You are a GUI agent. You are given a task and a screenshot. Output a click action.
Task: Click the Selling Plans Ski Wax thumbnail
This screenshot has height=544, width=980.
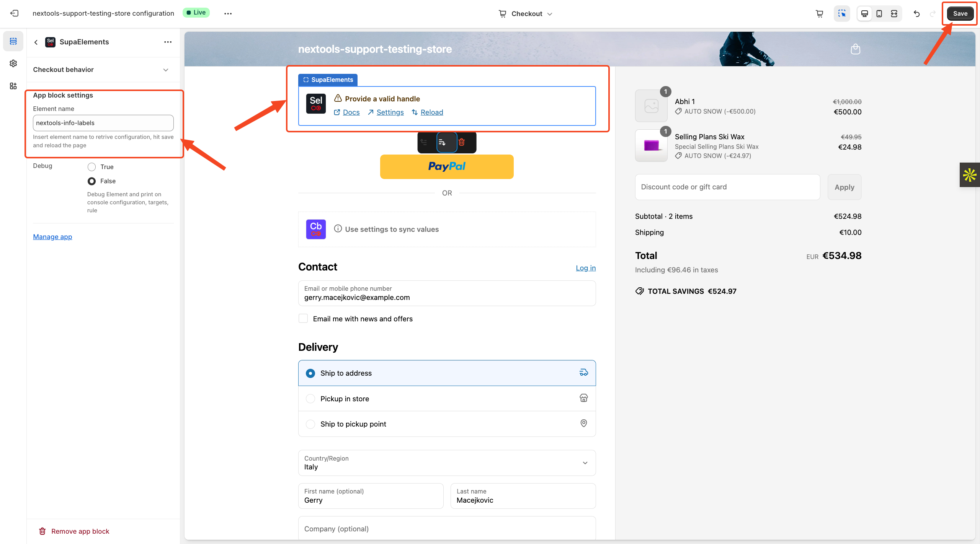(651, 145)
